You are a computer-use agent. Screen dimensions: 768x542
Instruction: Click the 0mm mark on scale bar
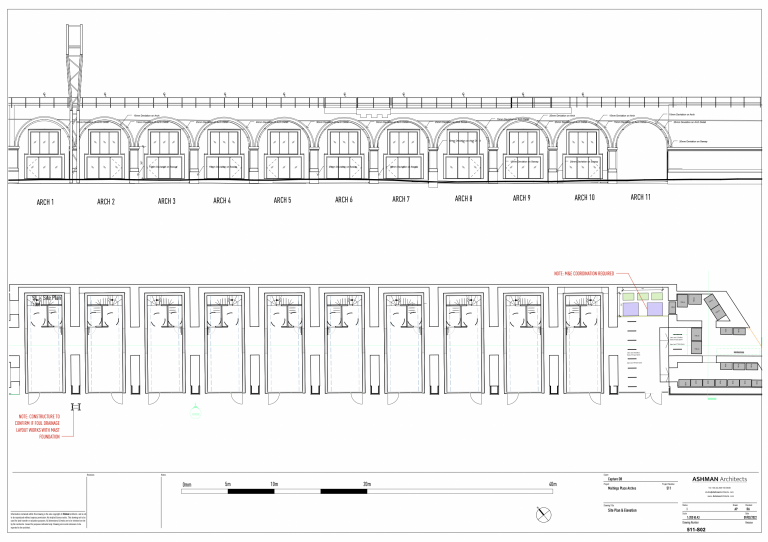click(187, 484)
